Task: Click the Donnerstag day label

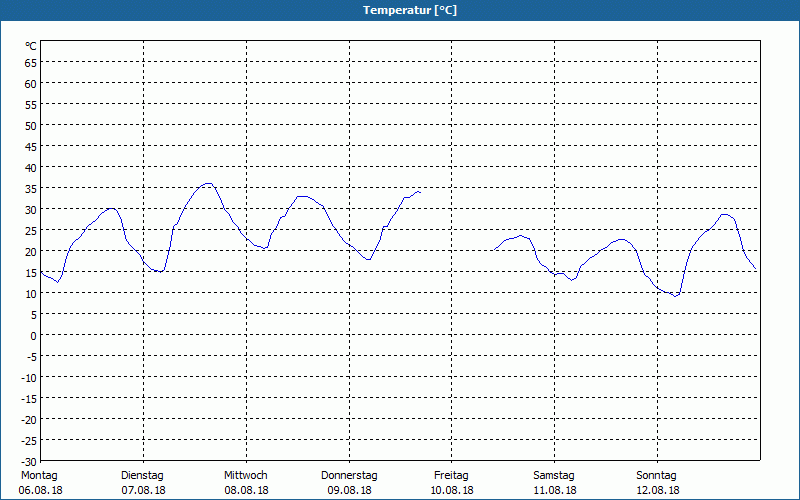Action: pos(349,476)
